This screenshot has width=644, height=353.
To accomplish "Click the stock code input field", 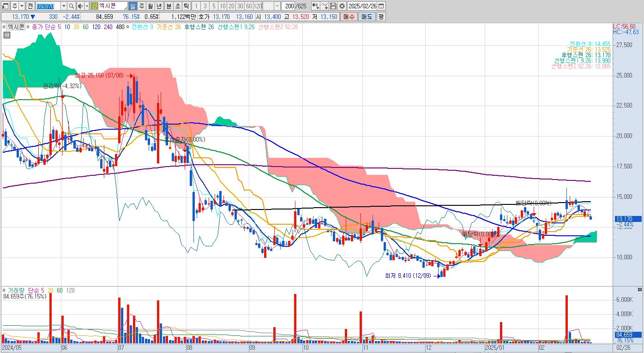I will [x=48, y=6].
